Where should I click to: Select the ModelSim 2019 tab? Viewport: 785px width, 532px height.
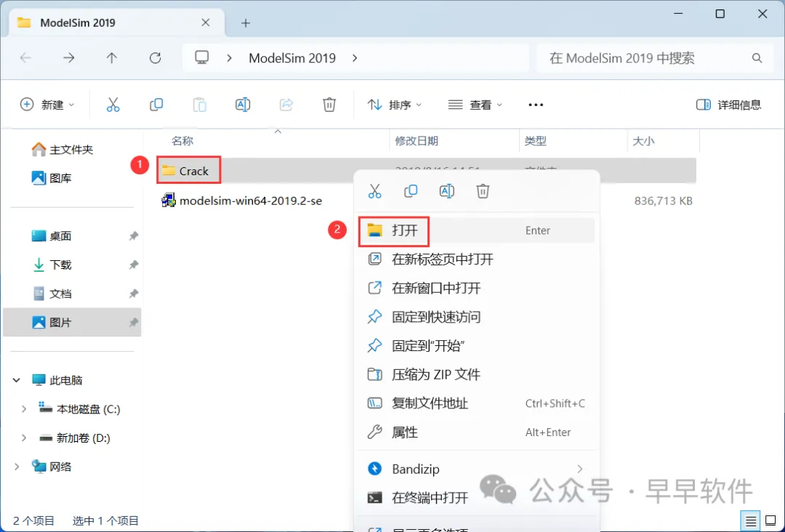(x=115, y=23)
